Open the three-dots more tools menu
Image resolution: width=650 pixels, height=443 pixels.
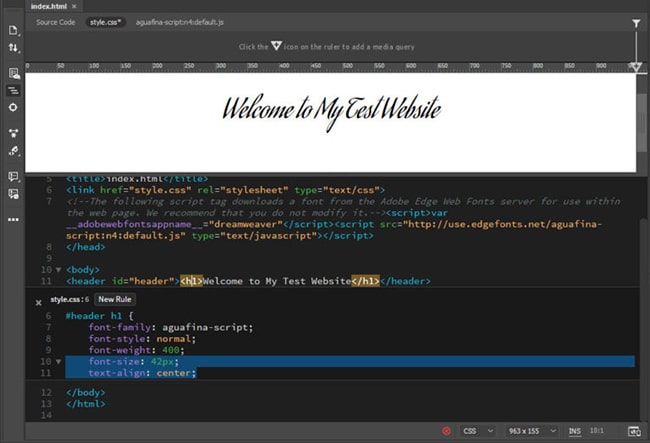click(13, 219)
